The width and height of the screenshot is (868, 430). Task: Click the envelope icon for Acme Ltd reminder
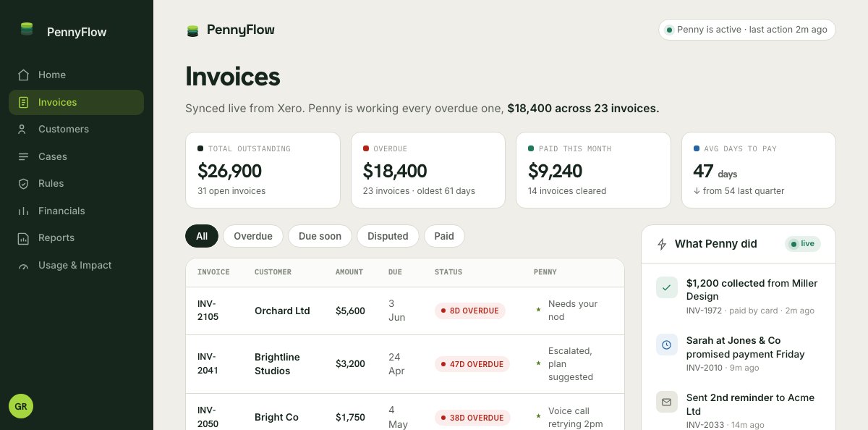pyautogui.click(x=667, y=402)
